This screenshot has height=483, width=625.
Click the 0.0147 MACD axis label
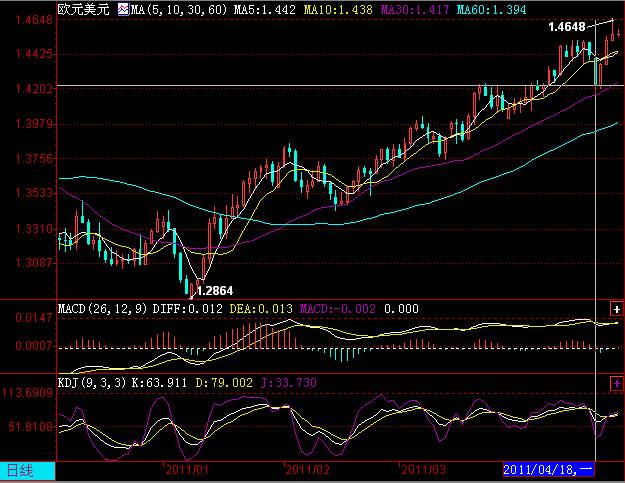tap(34, 318)
